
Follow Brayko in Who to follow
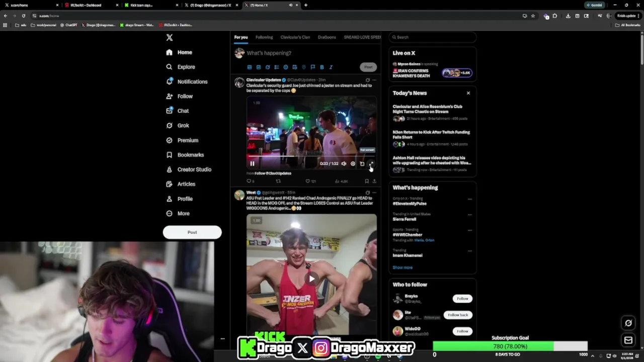[x=462, y=299]
